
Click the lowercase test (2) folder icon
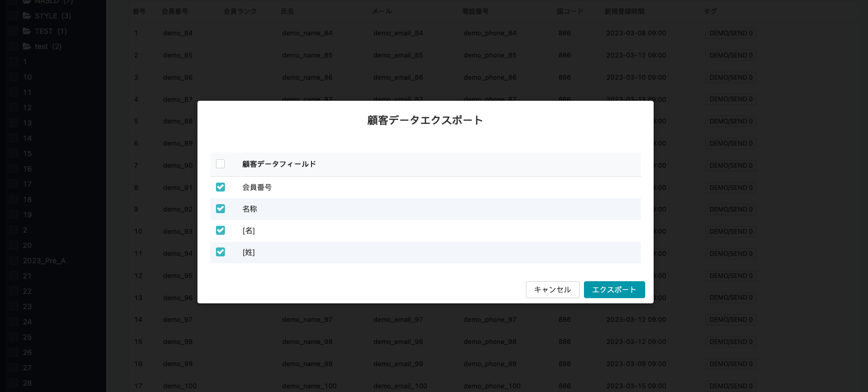[27, 46]
